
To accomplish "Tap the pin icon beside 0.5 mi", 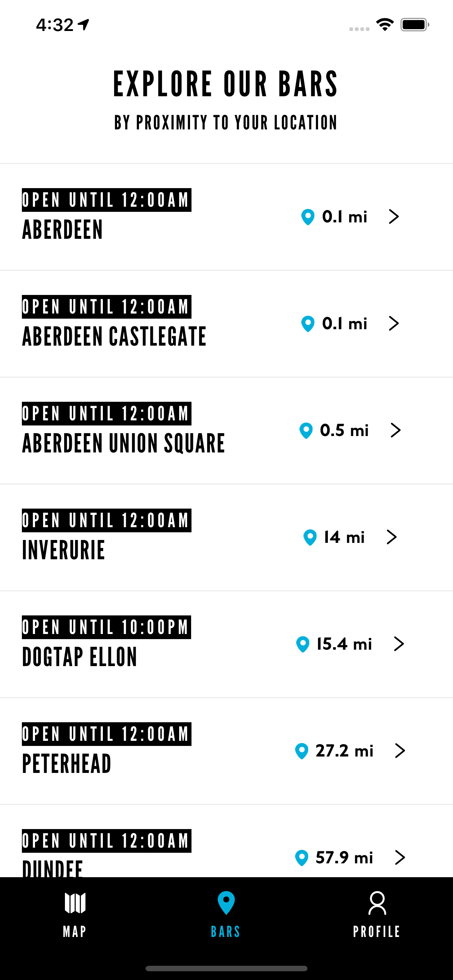I will coord(306,430).
